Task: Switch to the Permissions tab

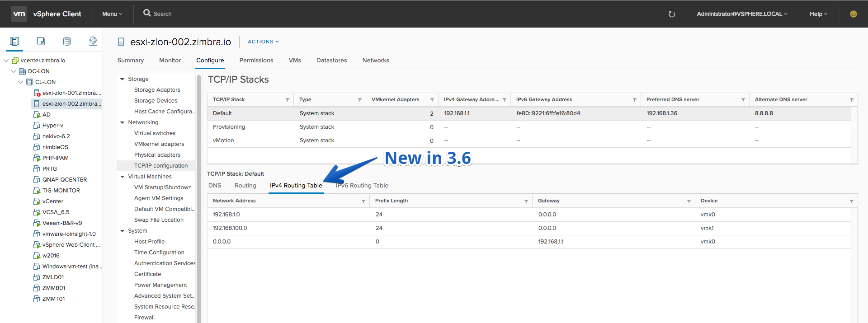Action: [256, 61]
